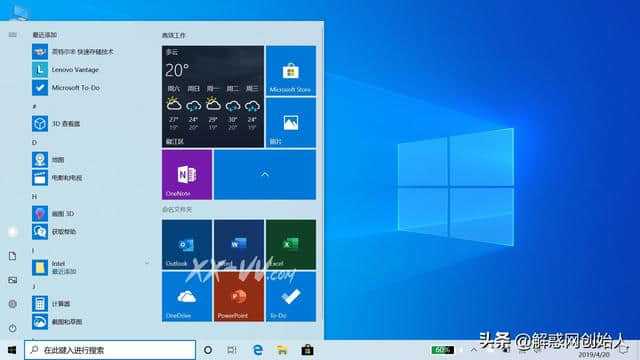640x360 pixels.
Task: Click the # group header
Action: click(x=34, y=106)
